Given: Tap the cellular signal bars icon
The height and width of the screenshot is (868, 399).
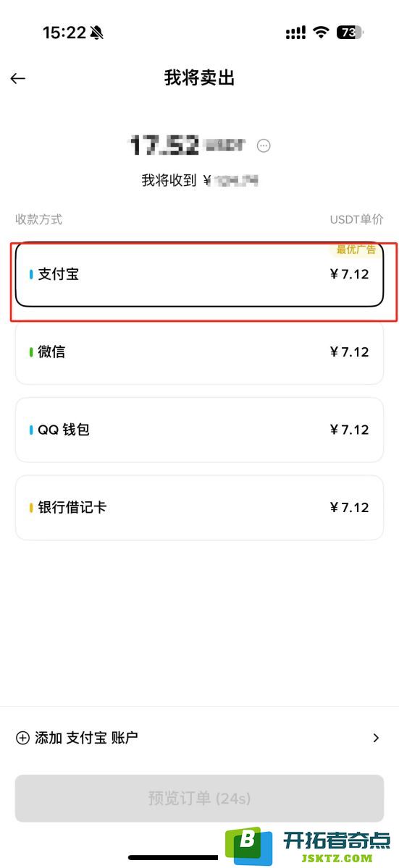Looking at the screenshot, I should 295,33.
